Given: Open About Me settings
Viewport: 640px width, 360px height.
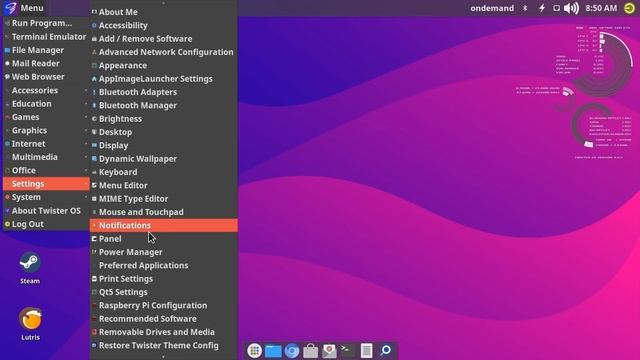Looking at the screenshot, I should (164, 12).
